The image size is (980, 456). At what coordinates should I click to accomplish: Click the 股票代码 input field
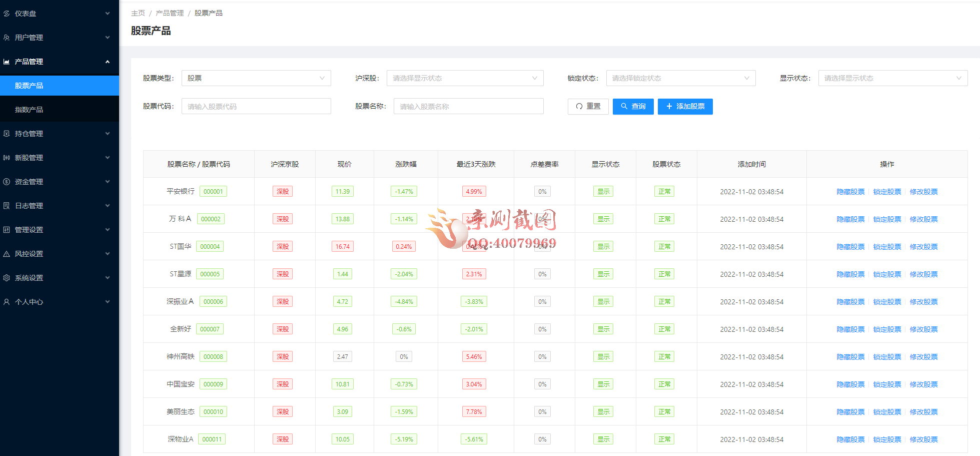pyautogui.click(x=256, y=106)
